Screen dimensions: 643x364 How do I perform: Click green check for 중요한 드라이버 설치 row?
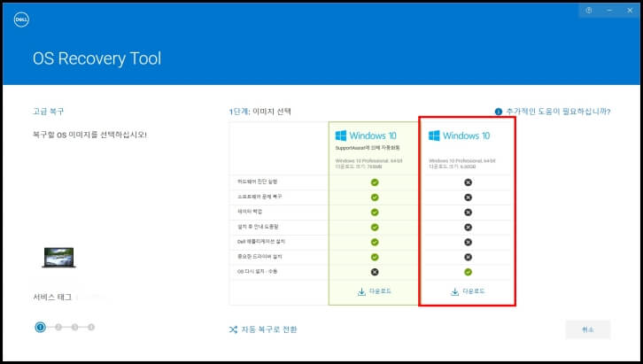tap(375, 257)
